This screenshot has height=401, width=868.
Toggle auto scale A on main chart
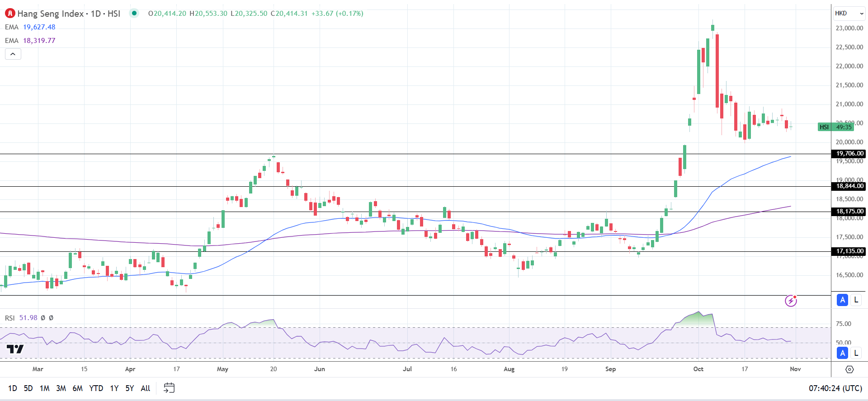[x=842, y=300]
